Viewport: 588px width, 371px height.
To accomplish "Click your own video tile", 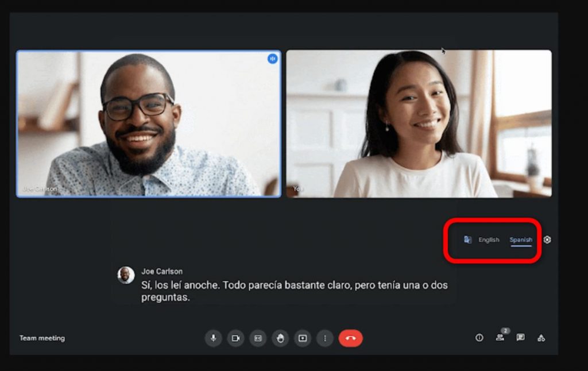I will [419, 123].
